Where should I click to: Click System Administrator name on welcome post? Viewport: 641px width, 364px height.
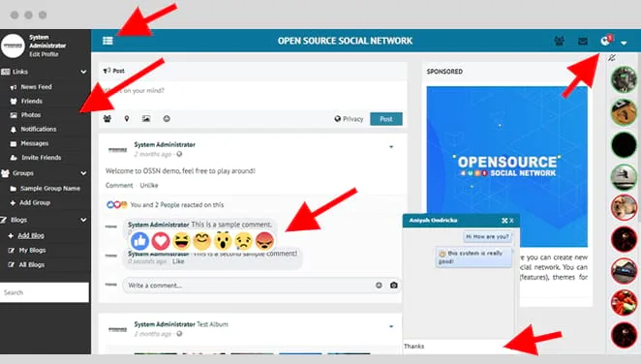click(165, 144)
